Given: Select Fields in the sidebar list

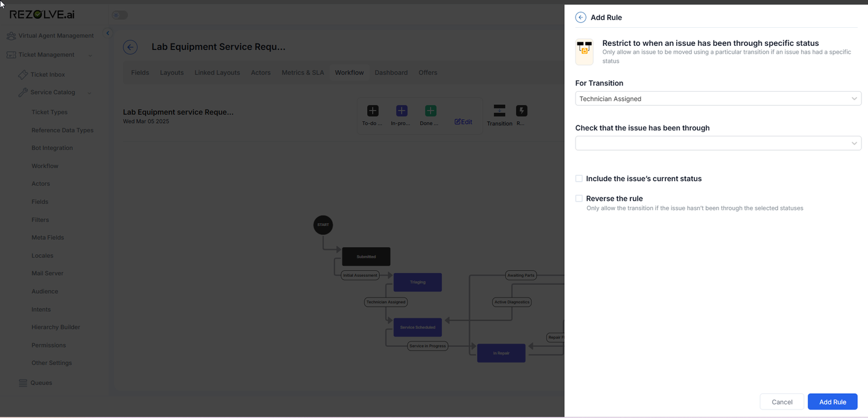Looking at the screenshot, I should pyautogui.click(x=40, y=202).
